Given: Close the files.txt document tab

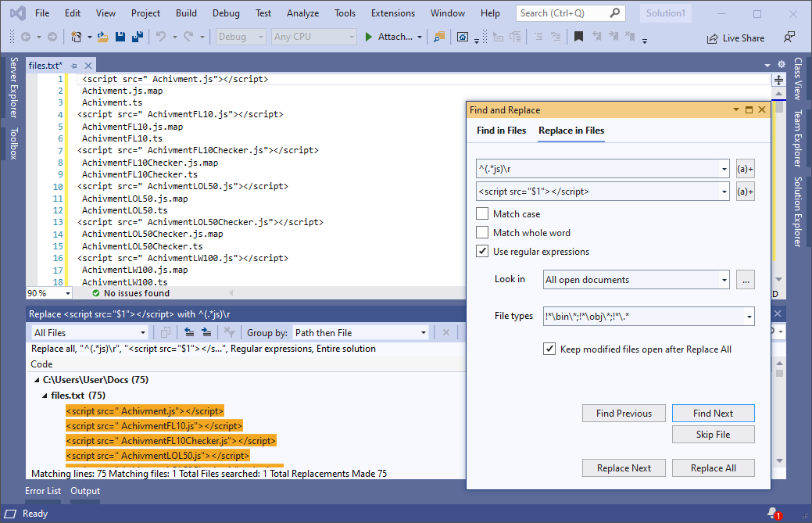Looking at the screenshot, I should click(88, 66).
